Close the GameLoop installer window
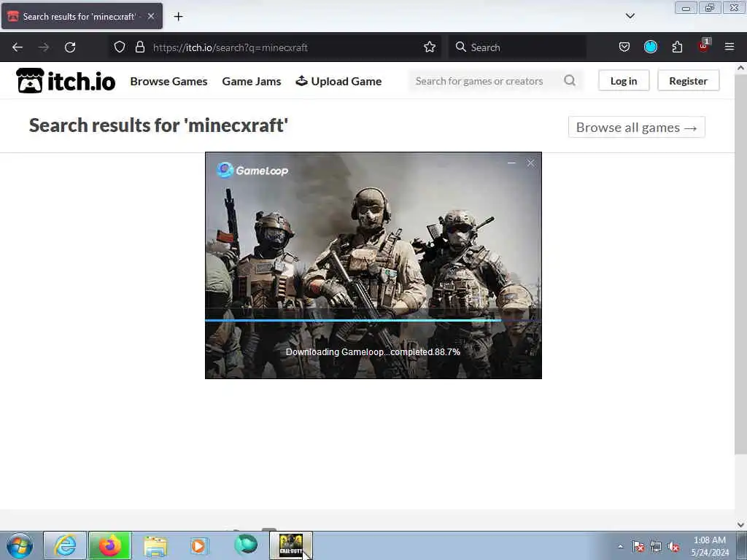747x560 pixels. (531, 163)
